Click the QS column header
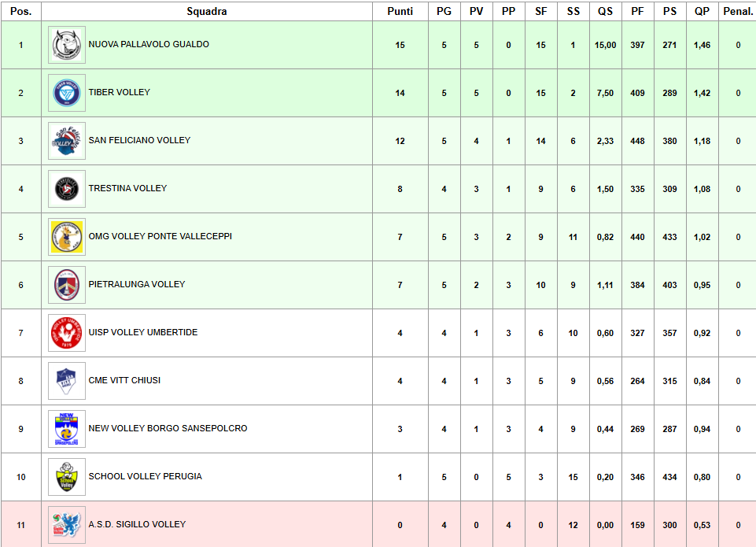This screenshot has height=547, width=756. (605, 11)
